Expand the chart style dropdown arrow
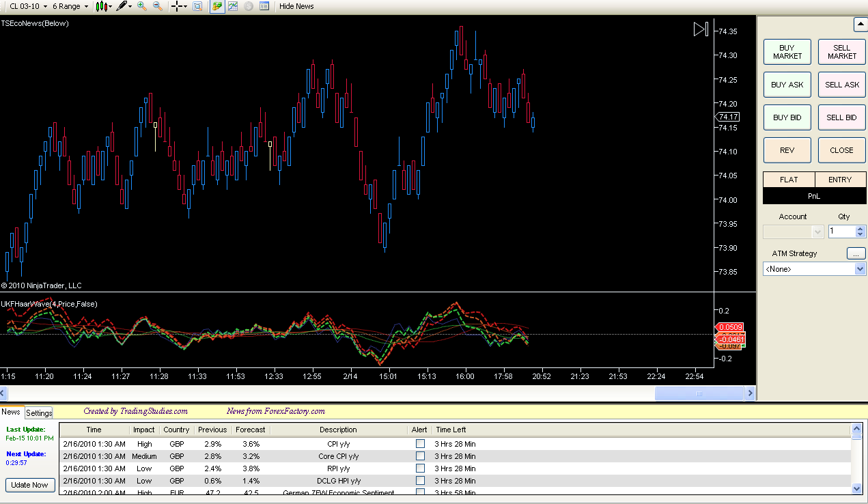The width and height of the screenshot is (868, 504). pos(111,6)
